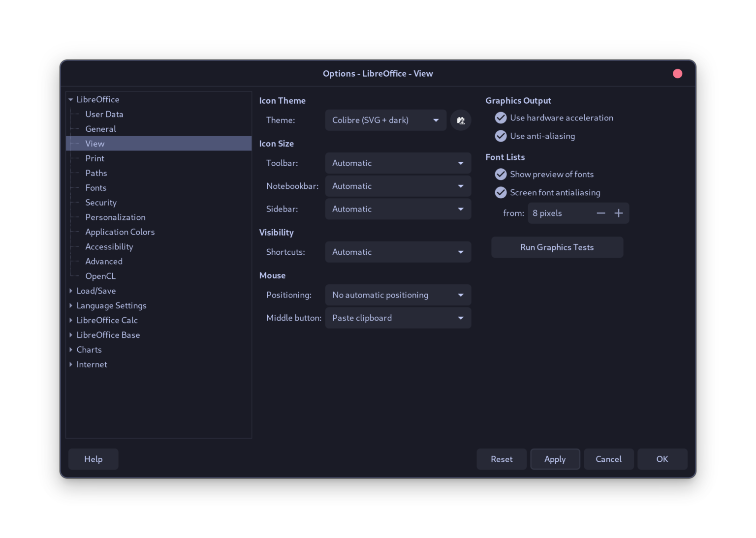The height and width of the screenshot is (538, 756).
Task: Collapse the LibreOffice tree node
Action: point(71,100)
